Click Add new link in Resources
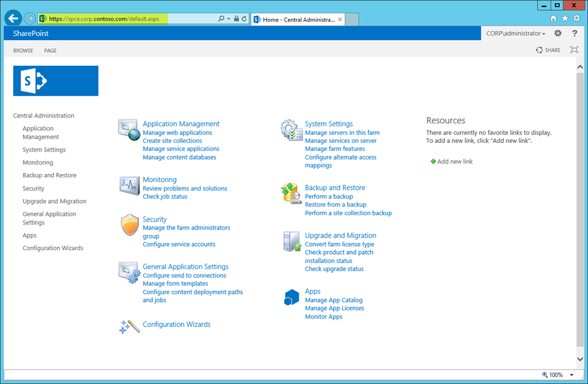The height and width of the screenshot is (384, 588). 455,162
